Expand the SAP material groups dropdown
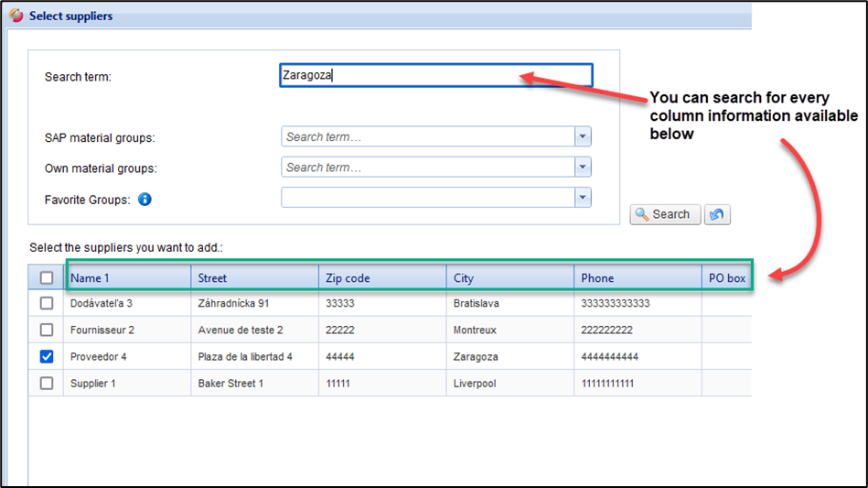The height and width of the screenshot is (488, 868). 583,137
